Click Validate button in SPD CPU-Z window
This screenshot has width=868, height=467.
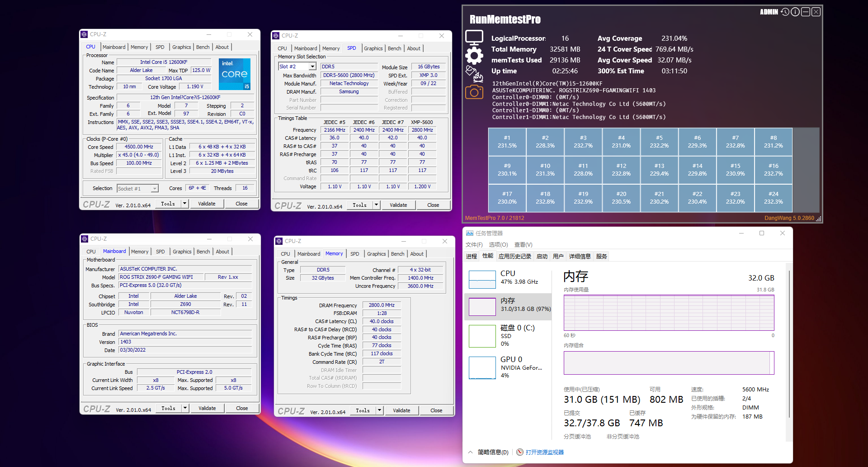[x=398, y=205]
